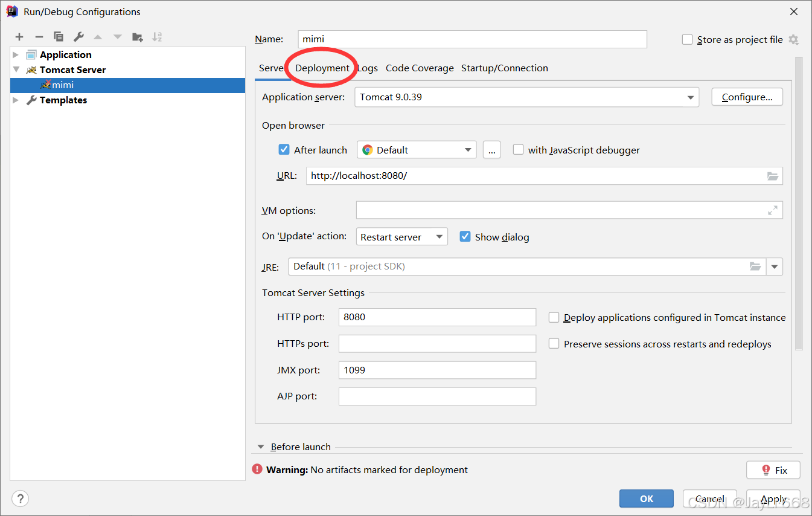This screenshot has width=812, height=516.
Task: Switch to Deployment tab
Action: pyautogui.click(x=322, y=68)
